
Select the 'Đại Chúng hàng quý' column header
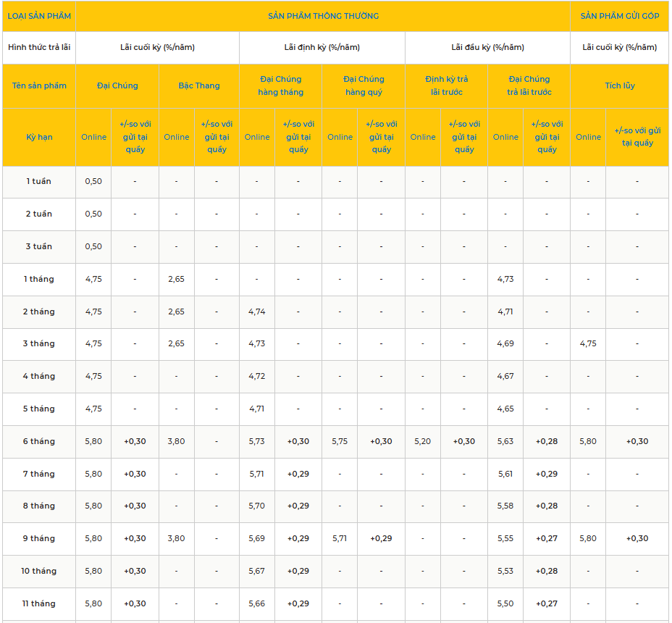tap(364, 85)
